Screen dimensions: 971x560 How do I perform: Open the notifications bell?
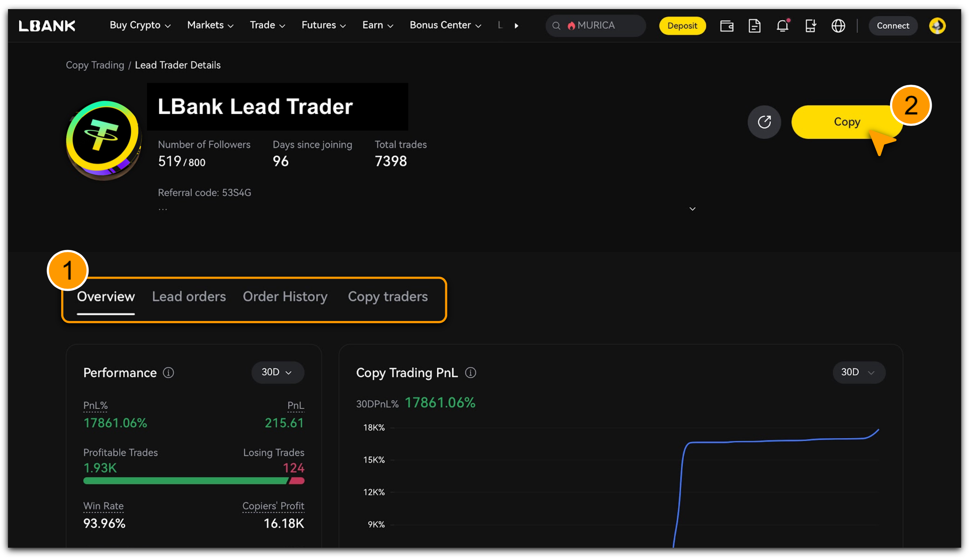coord(782,26)
